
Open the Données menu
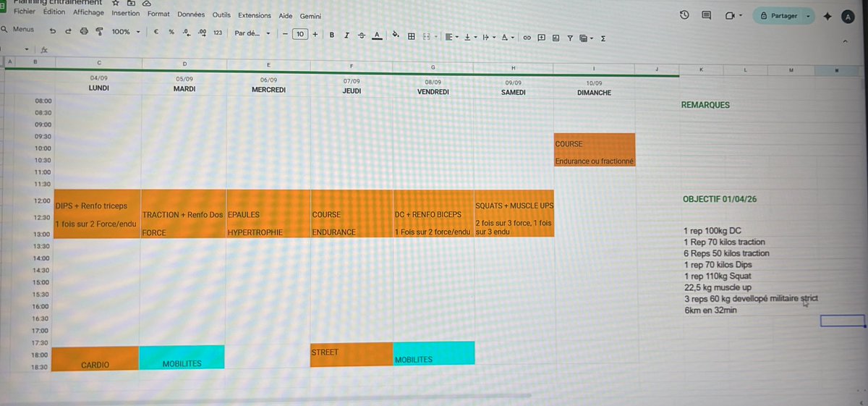point(191,14)
